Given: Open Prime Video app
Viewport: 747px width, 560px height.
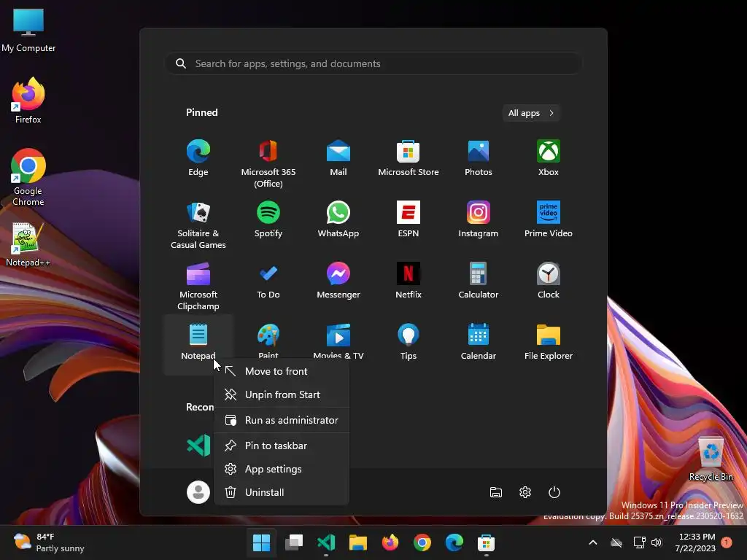Looking at the screenshot, I should (x=549, y=220).
